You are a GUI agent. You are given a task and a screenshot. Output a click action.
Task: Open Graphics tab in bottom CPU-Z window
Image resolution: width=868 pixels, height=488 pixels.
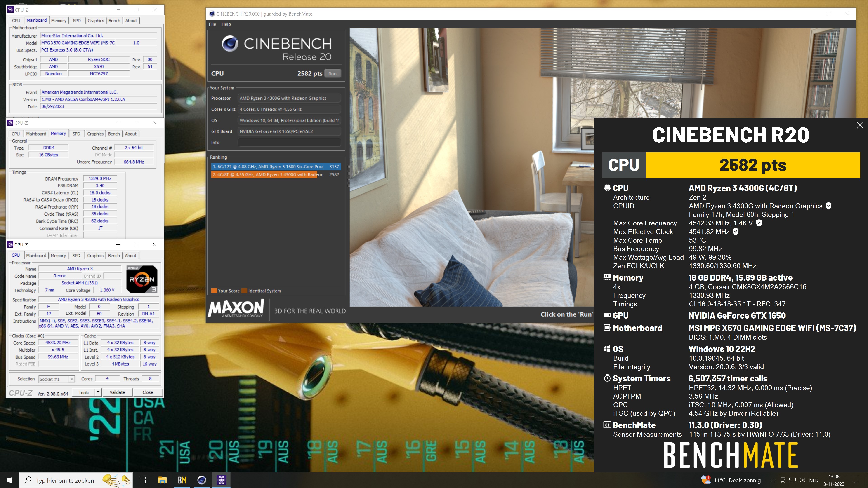[x=95, y=256]
